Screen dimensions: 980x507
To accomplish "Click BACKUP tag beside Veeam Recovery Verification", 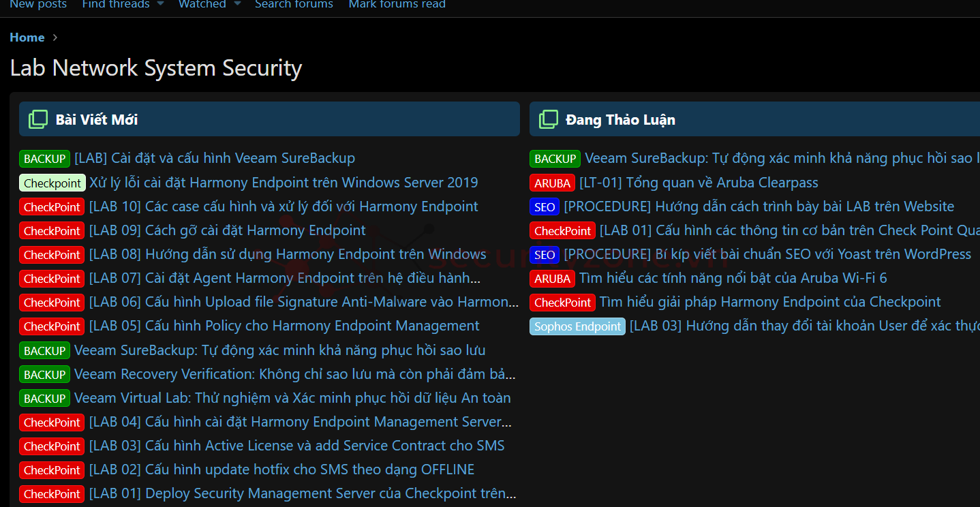I will [45, 374].
